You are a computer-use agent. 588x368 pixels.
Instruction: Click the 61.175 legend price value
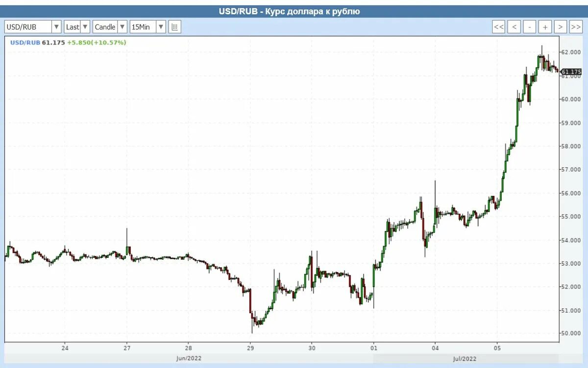53,43
